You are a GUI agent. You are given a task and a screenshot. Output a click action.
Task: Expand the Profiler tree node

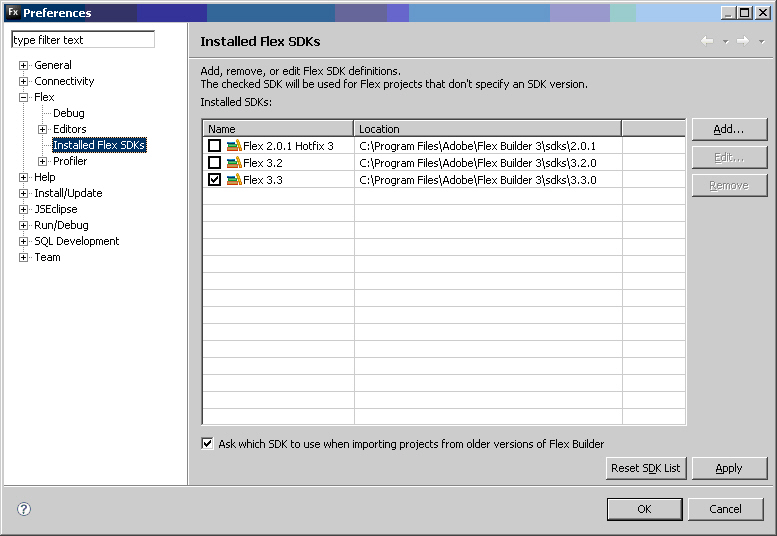pos(43,161)
